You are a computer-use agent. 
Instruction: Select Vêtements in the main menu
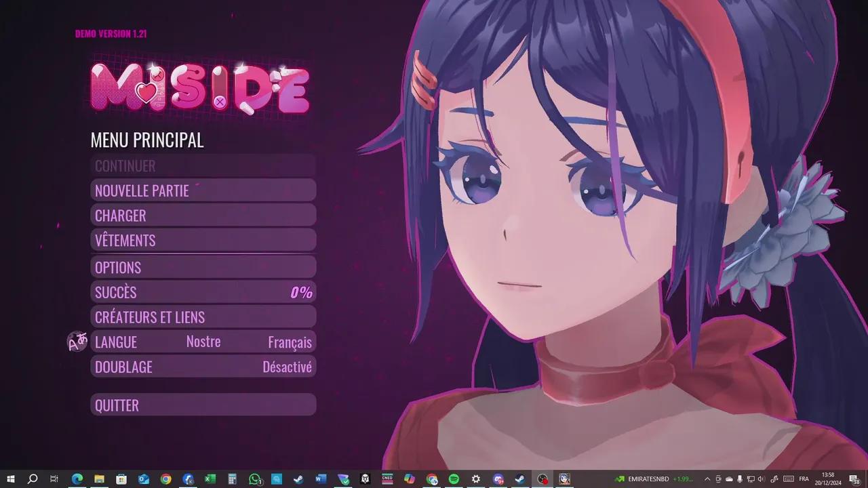click(x=203, y=241)
